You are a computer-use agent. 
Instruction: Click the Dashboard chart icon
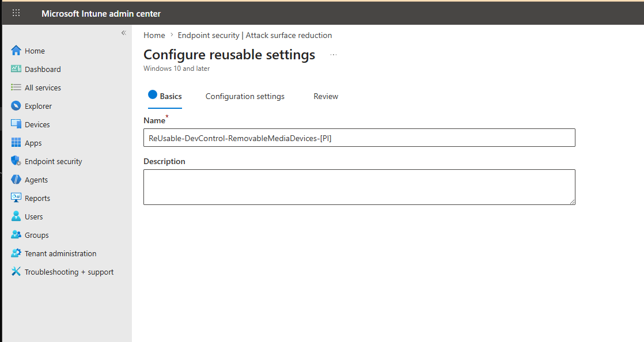[16, 69]
